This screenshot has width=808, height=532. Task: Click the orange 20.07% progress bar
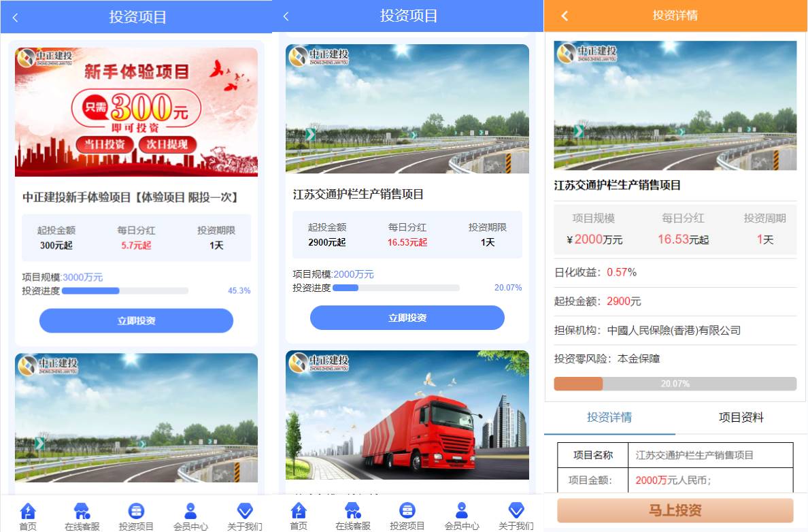click(675, 384)
